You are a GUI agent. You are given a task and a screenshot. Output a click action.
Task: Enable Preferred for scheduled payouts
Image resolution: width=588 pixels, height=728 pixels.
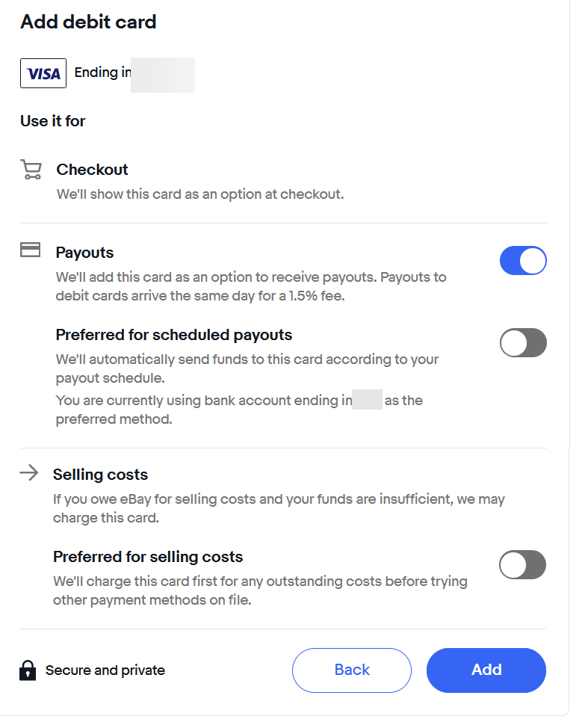(x=523, y=342)
